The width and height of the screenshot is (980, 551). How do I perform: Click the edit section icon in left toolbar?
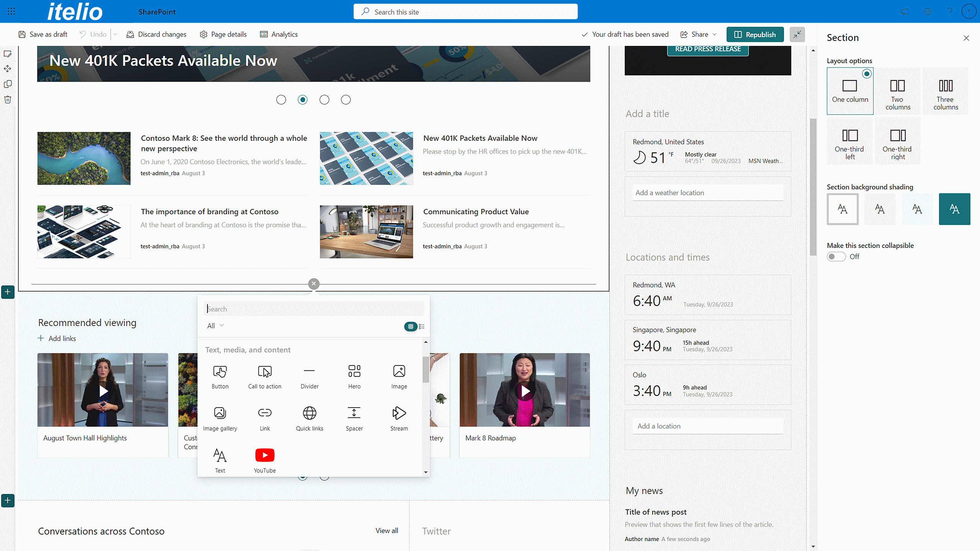click(x=8, y=54)
